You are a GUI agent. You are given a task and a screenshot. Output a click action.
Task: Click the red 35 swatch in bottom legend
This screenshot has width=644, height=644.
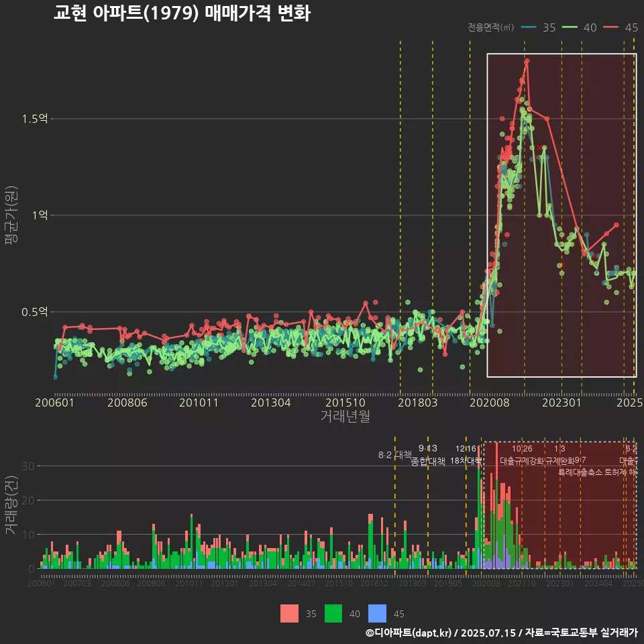[x=289, y=614]
